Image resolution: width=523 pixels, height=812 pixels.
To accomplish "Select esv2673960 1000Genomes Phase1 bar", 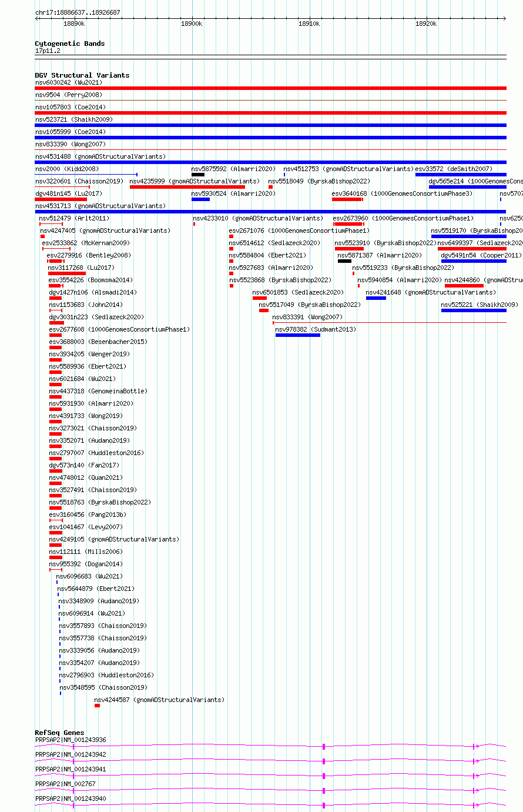I will tap(348, 224).
